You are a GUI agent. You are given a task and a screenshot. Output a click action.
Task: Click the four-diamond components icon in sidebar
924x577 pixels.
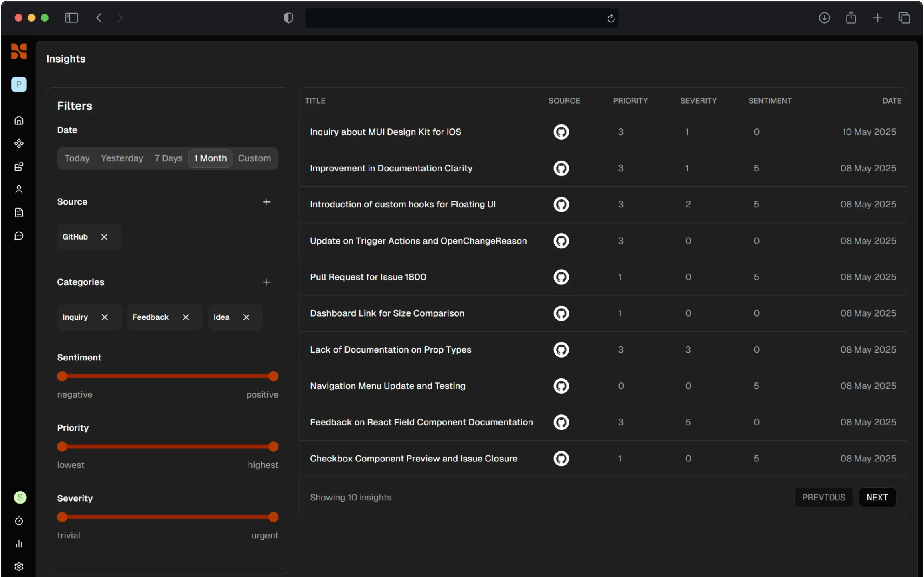click(19, 143)
